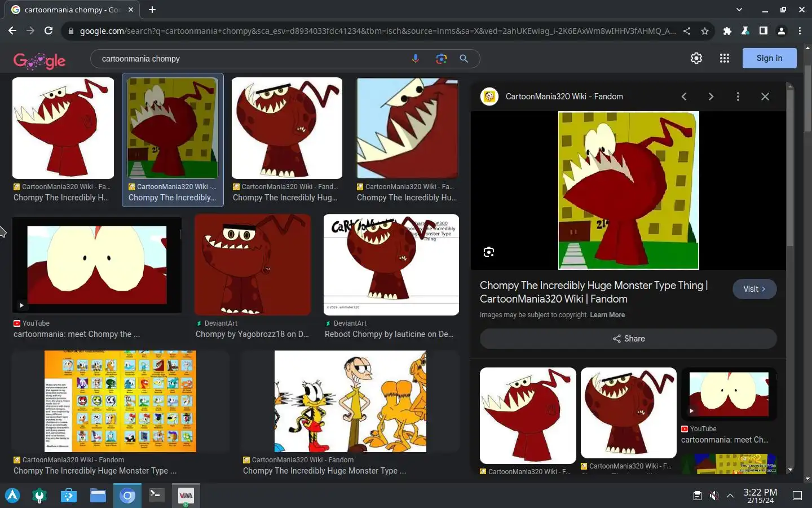Open the browser extensions puzzle icon

pos(727,31)
